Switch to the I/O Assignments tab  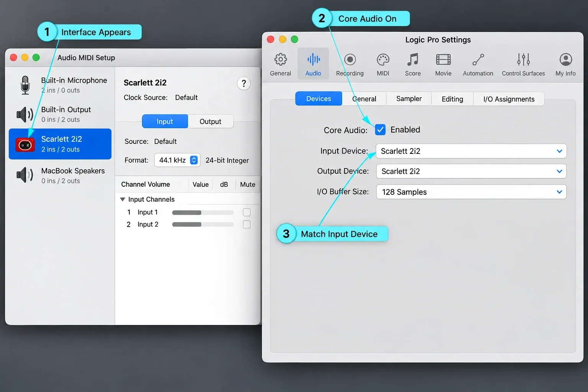click(x=509, y=99)
